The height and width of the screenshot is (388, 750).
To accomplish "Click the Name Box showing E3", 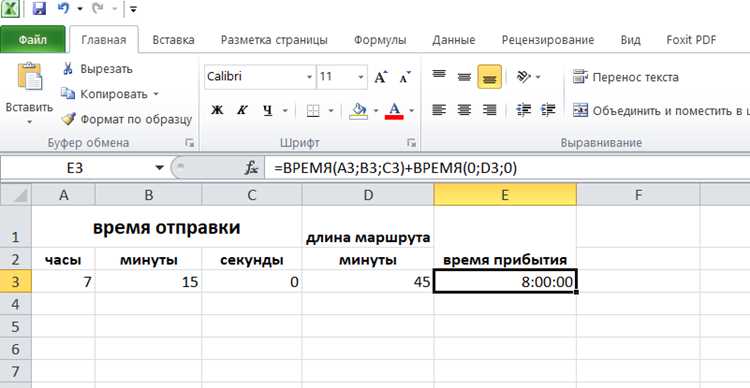I will 75,168.
